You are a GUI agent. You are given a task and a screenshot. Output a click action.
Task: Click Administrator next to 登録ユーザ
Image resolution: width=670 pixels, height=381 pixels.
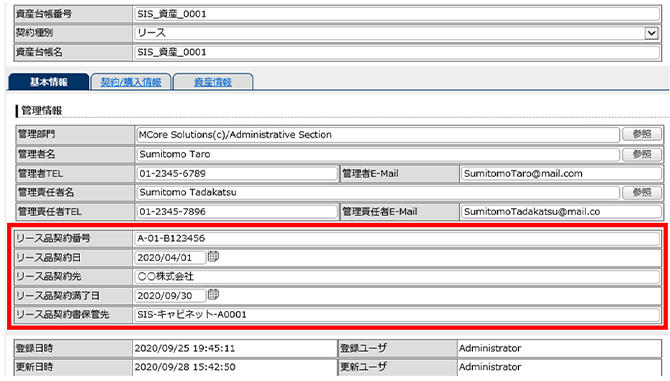point(490,349)
